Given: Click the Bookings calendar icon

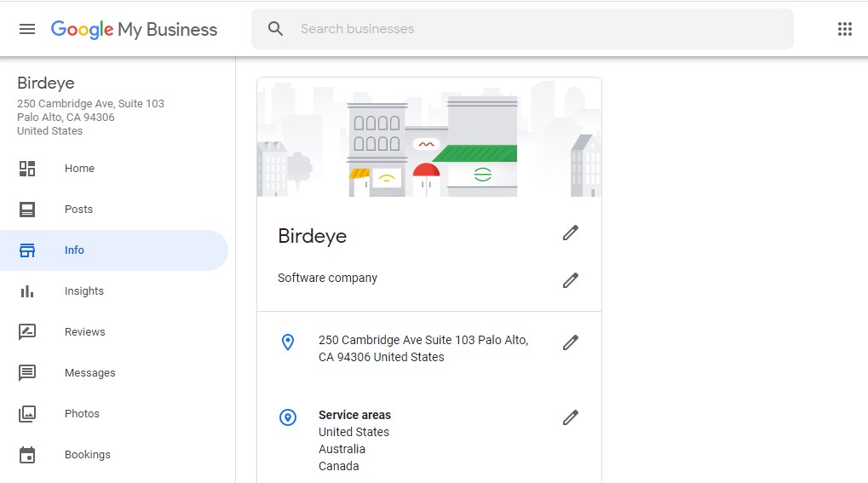Looking at the screenshot, I should 27,455.
